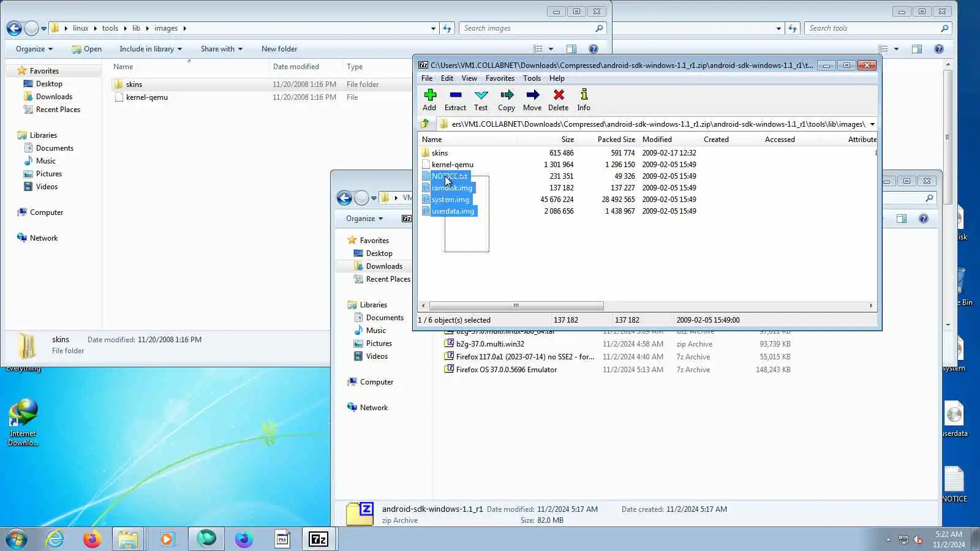Change view in the images Explorer window
Screen dimensions: 980x551
[538, 49]
